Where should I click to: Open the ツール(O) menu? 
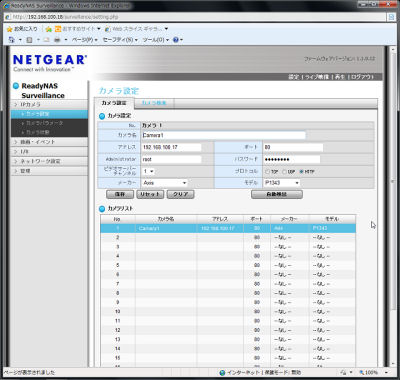[156, 40]
